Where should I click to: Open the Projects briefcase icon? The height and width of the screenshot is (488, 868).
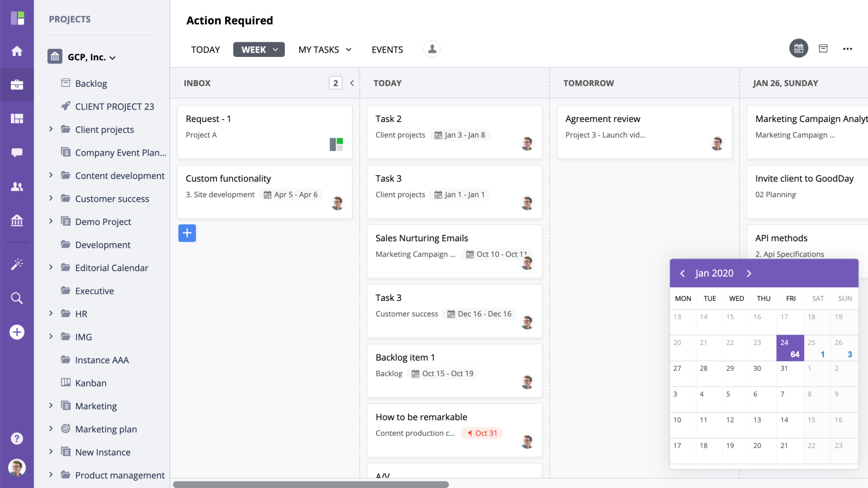point(17,85)
